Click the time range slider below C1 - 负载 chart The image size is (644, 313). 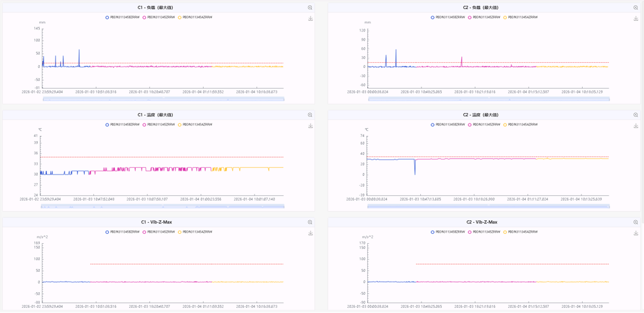pyautogui.click(x=163, y=99)
